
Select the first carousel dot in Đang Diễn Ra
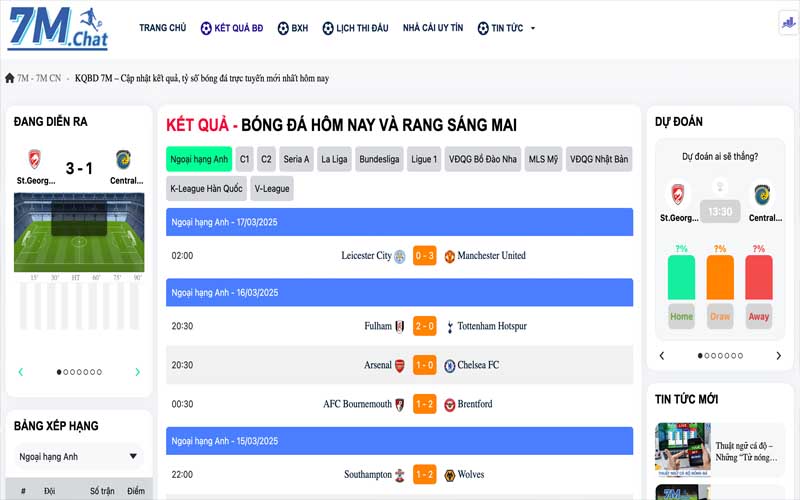point(59,372)
